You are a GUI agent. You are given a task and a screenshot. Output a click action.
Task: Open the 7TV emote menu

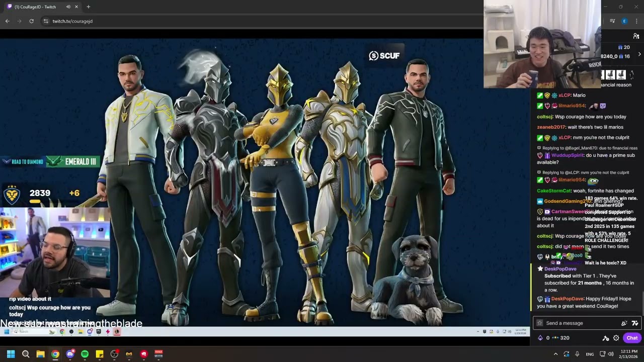[x=635, y=323]
